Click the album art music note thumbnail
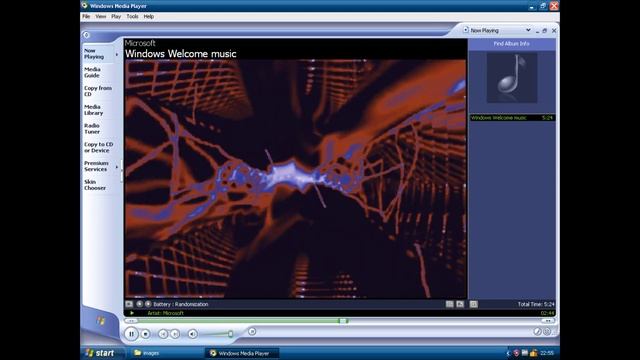The image size is (640, 360). [512, 78]
